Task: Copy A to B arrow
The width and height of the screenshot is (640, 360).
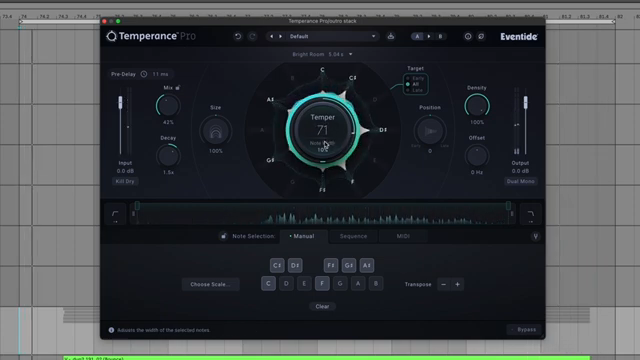Action: (x=429, y=36)
